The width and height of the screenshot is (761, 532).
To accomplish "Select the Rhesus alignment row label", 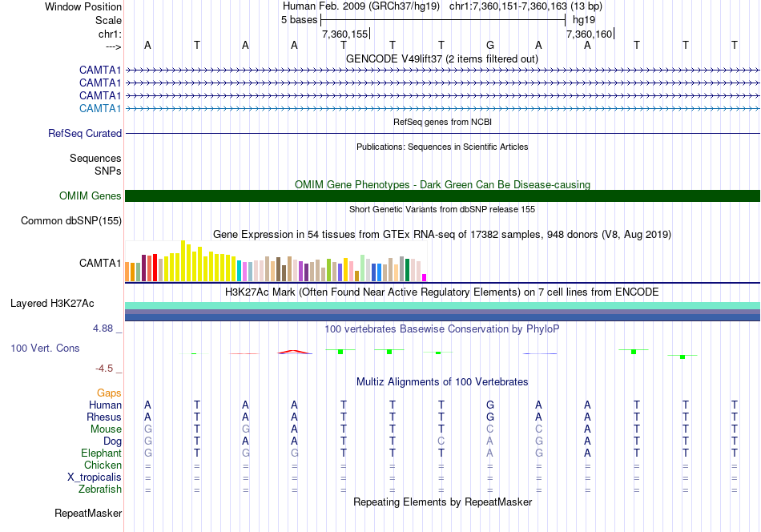I will [104, 417].
